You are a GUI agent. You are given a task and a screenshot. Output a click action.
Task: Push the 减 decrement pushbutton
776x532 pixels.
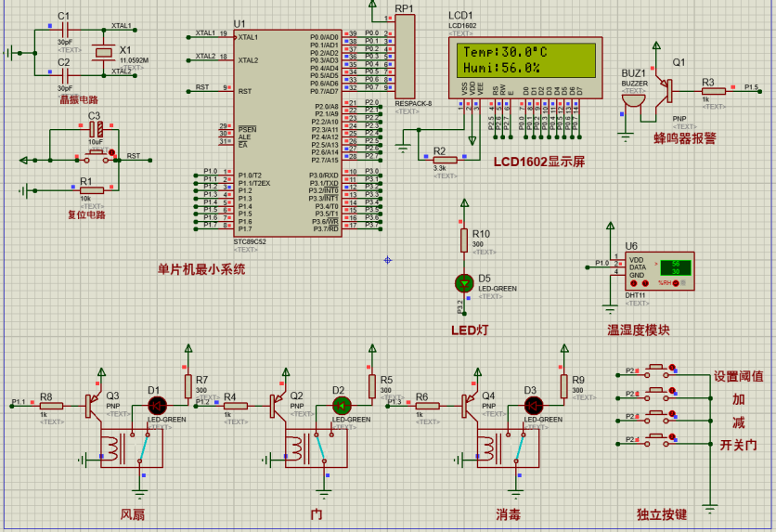657,417
